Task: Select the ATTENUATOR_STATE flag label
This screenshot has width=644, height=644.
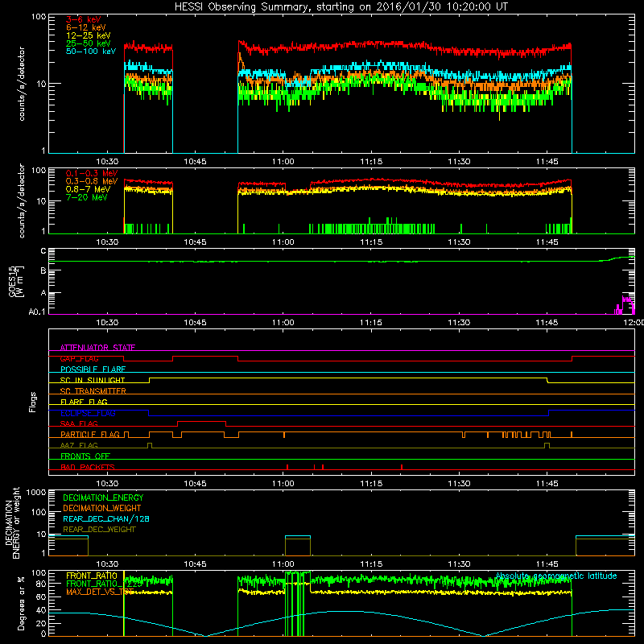Action: [x=97, y=348]
